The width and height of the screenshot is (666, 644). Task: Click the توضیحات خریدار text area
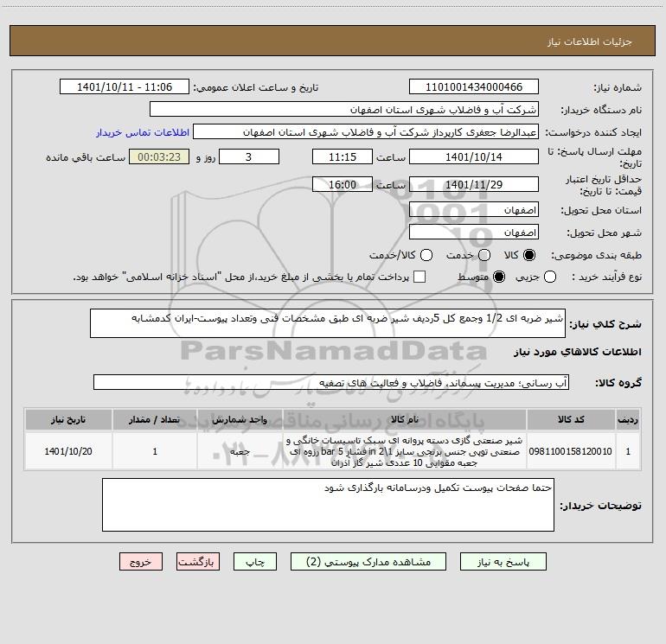(x=328, y=505)
